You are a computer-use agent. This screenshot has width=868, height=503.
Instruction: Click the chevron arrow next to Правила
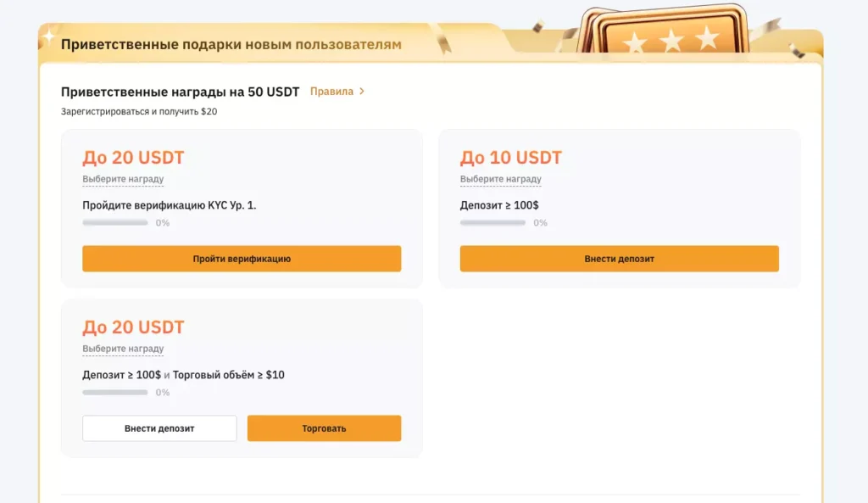(363, 91)
